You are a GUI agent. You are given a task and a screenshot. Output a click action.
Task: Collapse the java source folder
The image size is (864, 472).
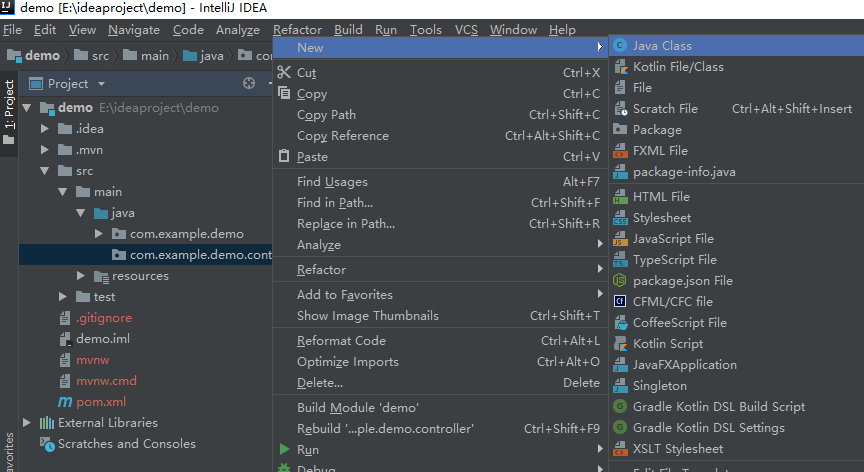click(x=81, y=213)
